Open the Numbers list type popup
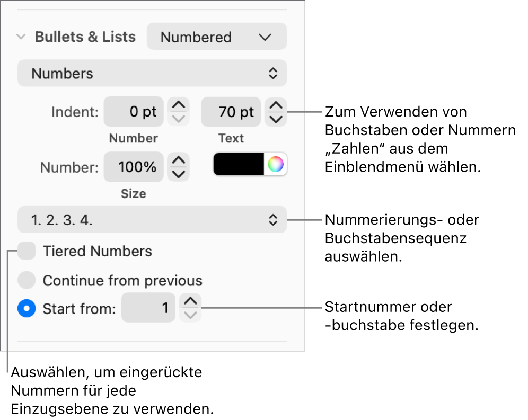 (x=152, y=74)
